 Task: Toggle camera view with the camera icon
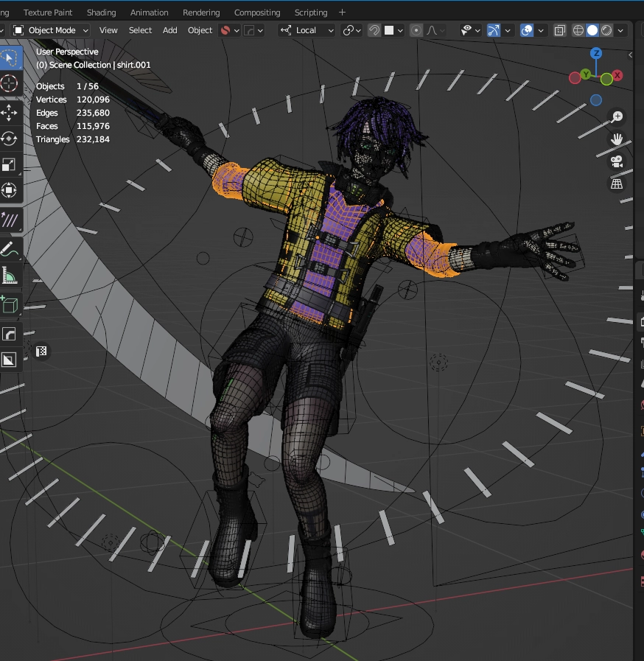617,161
